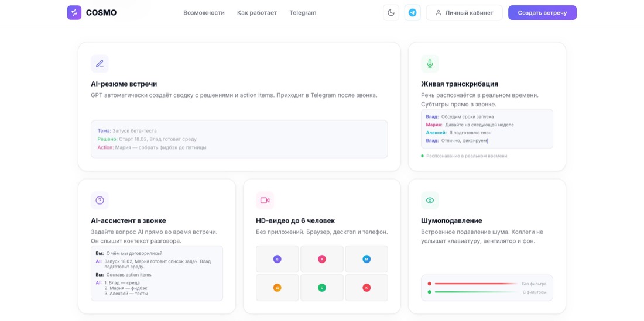Click the video camera icon on HD-видео
This screenshot has width=644, height=321.
click(x=265, y=200)
